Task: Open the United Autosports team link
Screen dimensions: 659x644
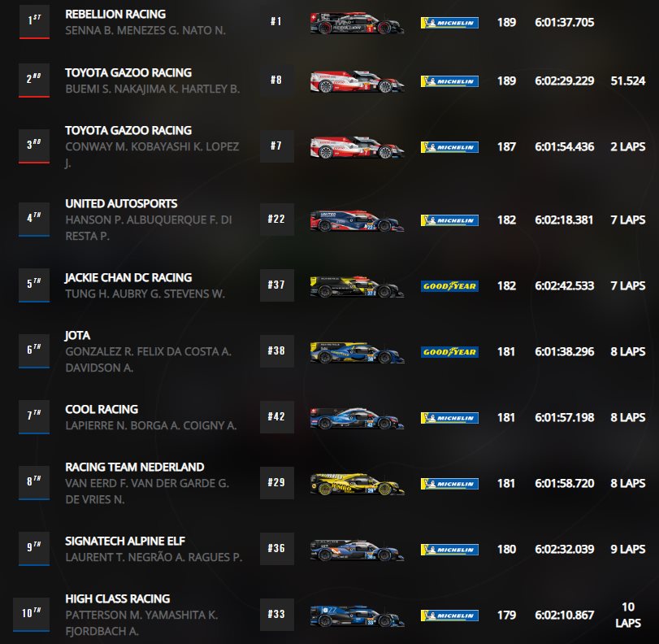Action: [121, 203]
